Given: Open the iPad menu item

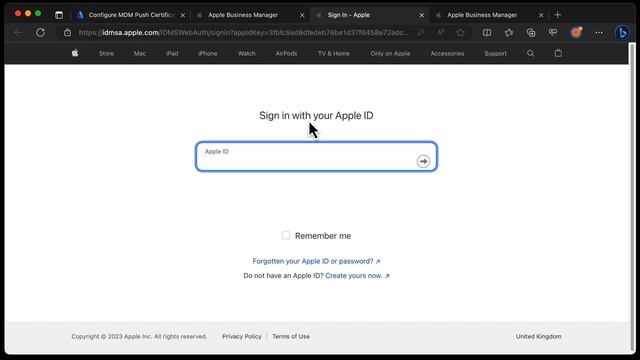Looking at the screenshot, I should [172, 53].
